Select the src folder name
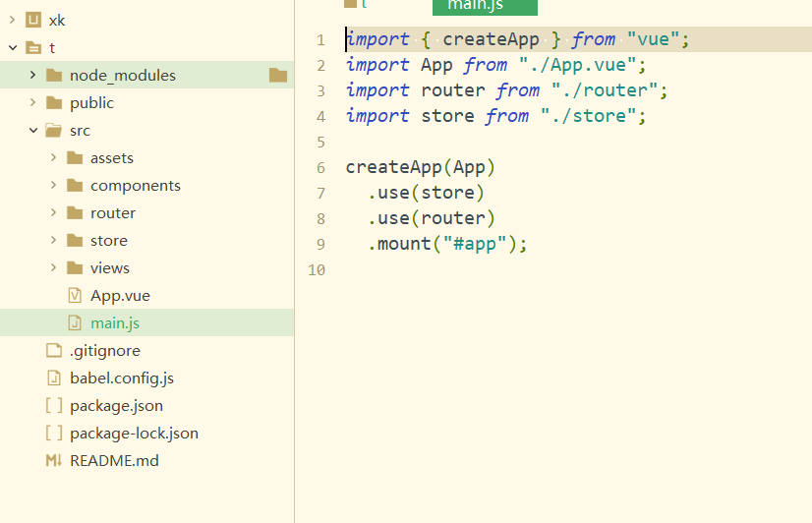The width and height of the screenshot is (812, 523). point(80,131)
